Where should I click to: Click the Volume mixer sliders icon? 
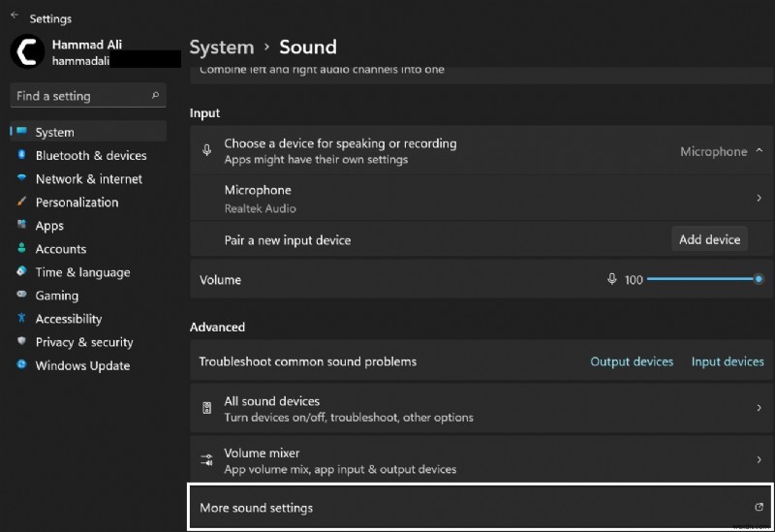[x=207, y=460]
